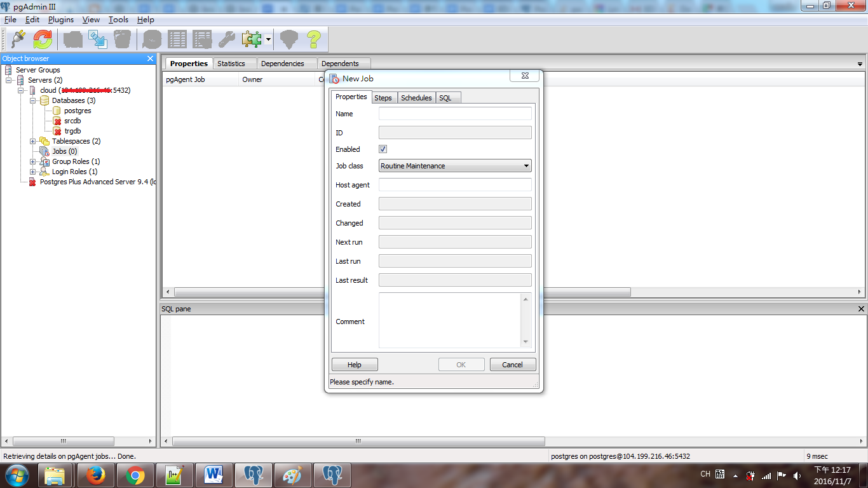The image size is (868, 488).
Task: Open Firefox from the taskbar
Action: pyautogui.click(x=95, y=475)
